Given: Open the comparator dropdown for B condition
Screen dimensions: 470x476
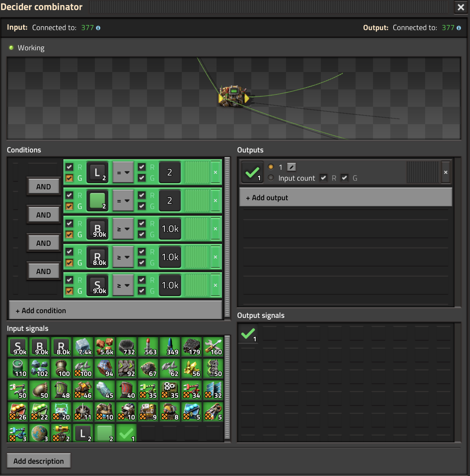Looking at the screenshot, I should tap(123, 229).
